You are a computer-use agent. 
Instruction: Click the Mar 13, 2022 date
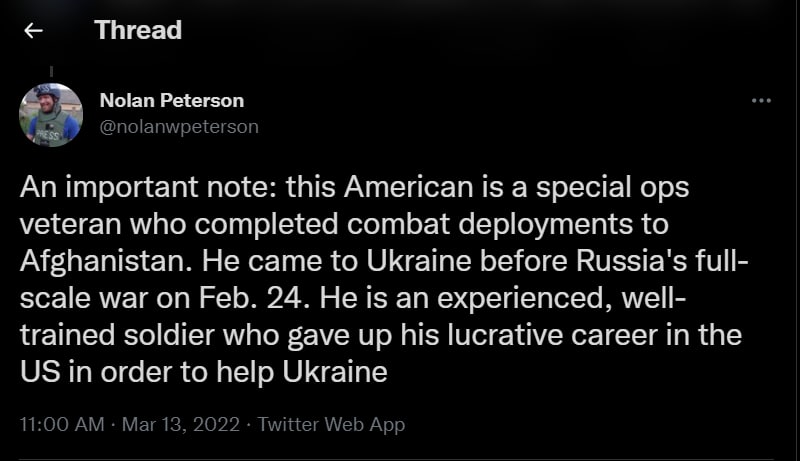click(x=181, y=424)
